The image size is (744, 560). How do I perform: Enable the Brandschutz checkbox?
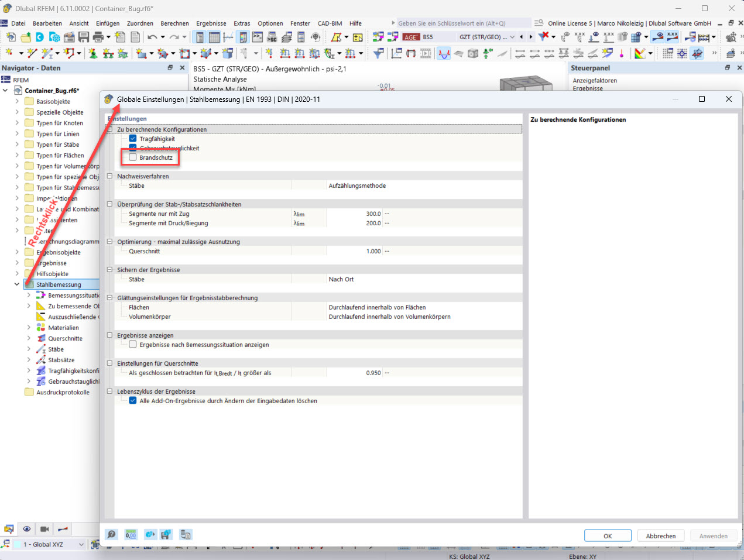point(133,157)
